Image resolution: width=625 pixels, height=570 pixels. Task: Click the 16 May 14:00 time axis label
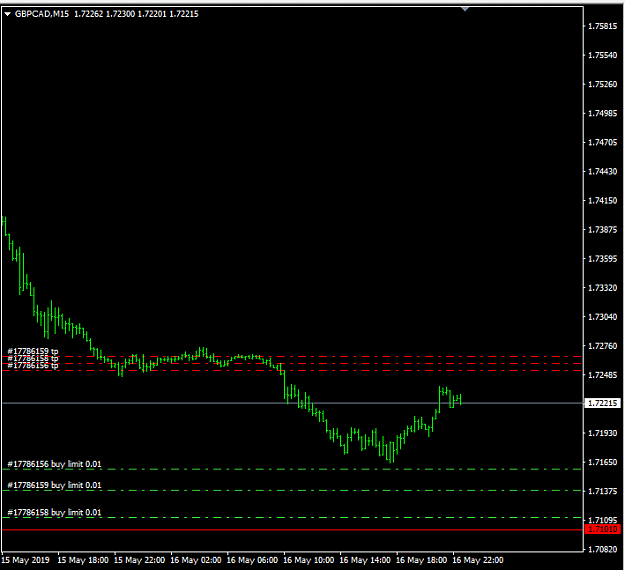pos(365,560)
